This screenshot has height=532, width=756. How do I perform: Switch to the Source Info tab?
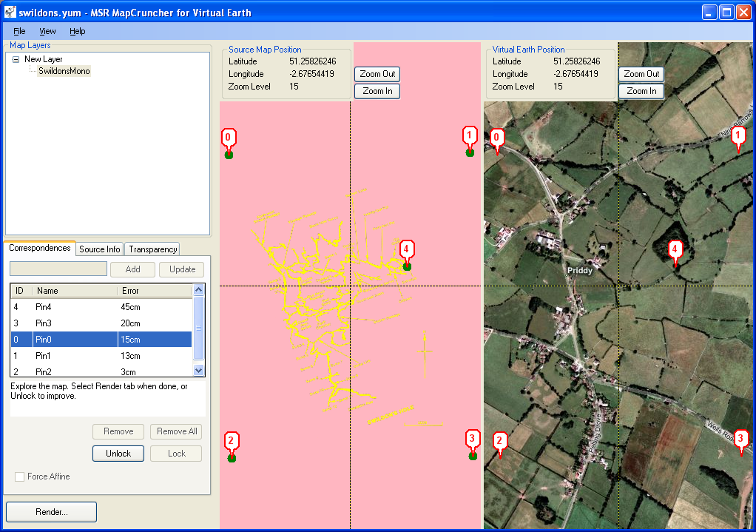(99, 249)
